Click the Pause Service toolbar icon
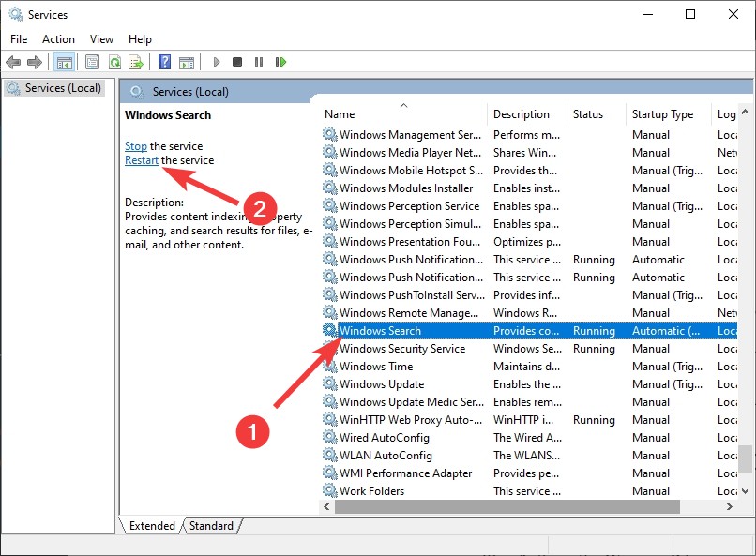756x556 pixels. click(x=259, y=62)
